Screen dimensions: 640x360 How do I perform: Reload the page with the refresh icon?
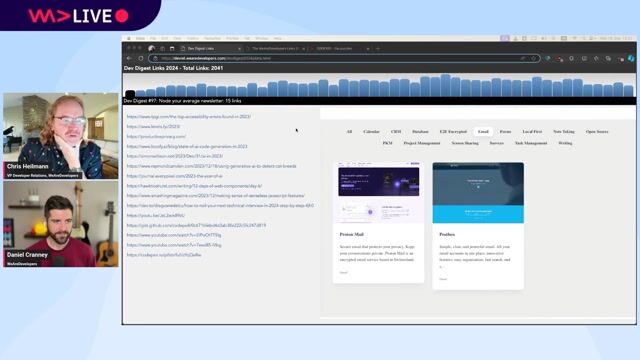coord(141,58)
